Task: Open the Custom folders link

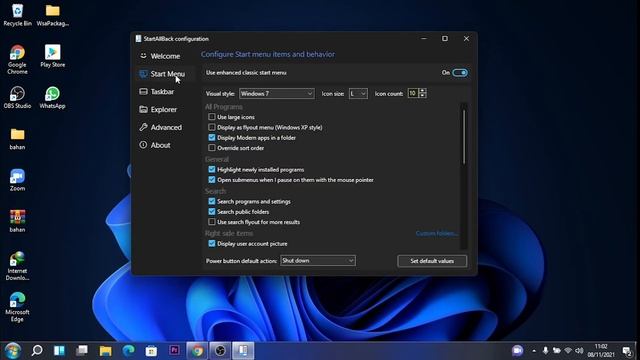Action: click(x=437, y=233)
